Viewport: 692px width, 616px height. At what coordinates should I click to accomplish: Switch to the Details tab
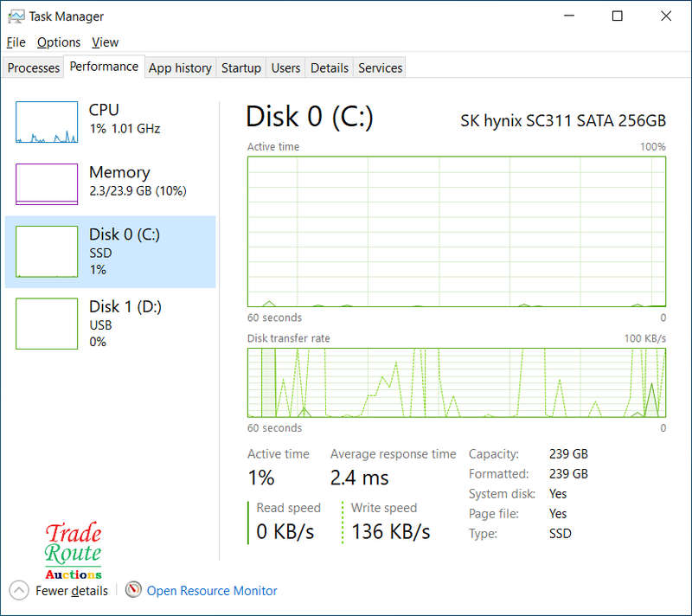click(x=330, y=68)
